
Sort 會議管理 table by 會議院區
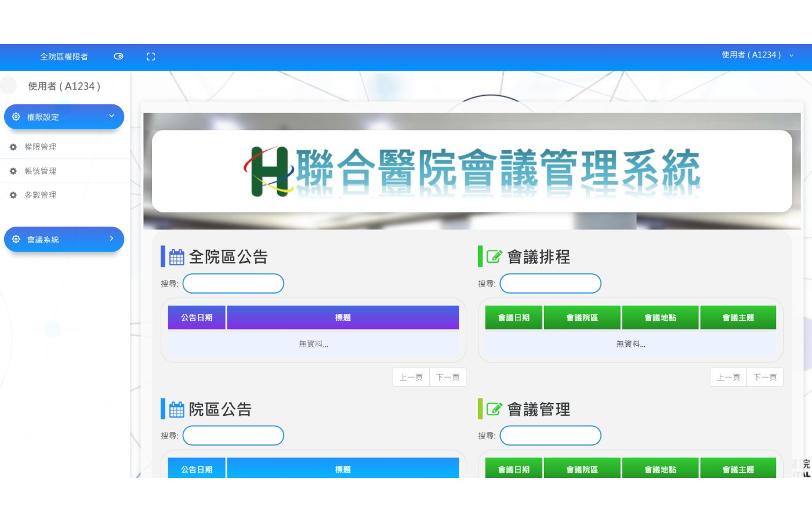pos(582,468)
